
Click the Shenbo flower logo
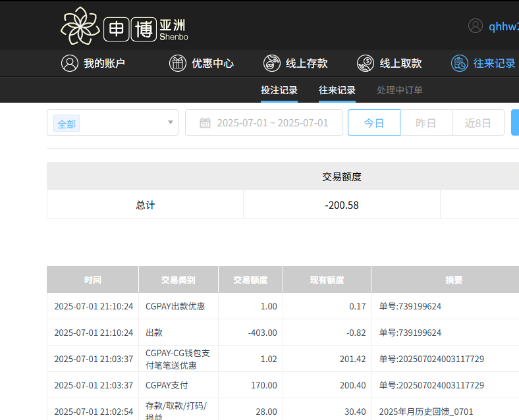(81, 26)
